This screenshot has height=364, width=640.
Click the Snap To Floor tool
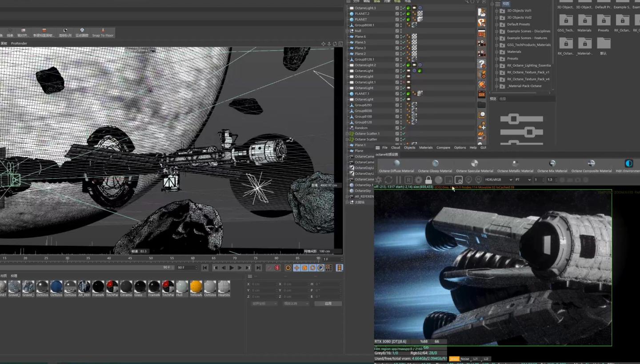tap(103, 32)
